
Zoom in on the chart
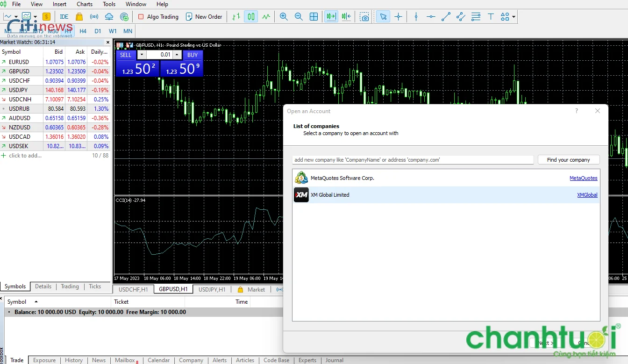pyautogui.click(x=284, y=17)
